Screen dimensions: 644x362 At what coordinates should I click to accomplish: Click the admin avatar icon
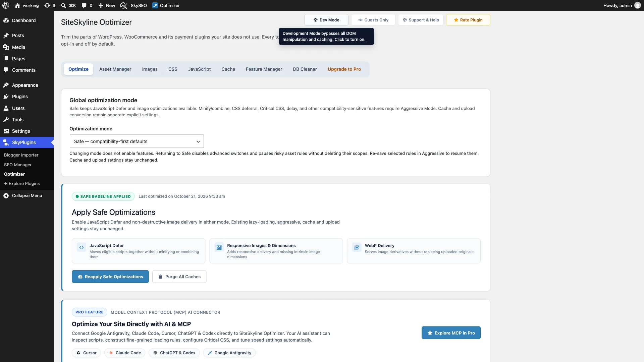(x=638, y=5)
